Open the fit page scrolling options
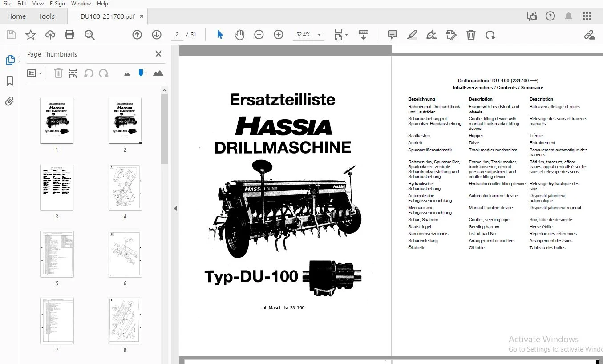 point(341,35)
